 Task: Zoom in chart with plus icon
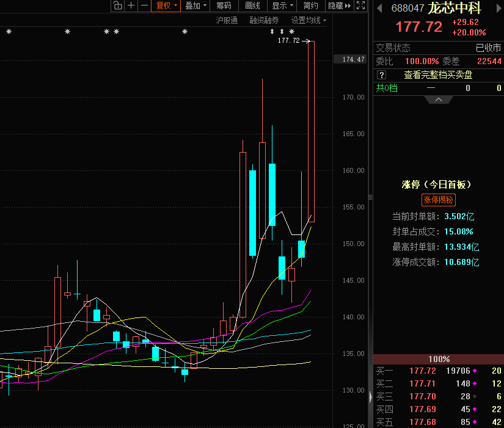pos(131,5)
